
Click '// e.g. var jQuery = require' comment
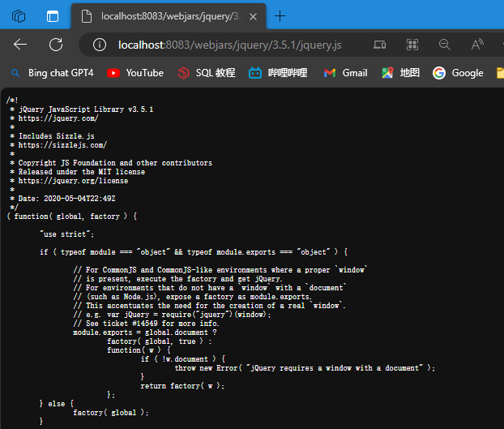click(172, 315)
